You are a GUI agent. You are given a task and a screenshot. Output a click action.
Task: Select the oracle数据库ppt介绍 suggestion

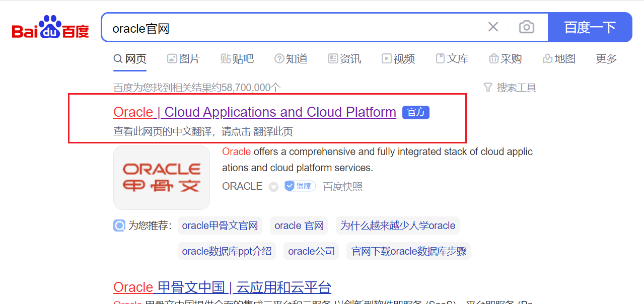coord(227,251)
